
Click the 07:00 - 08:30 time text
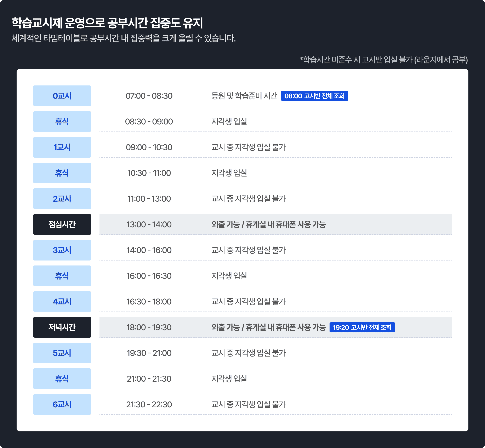click(x=149, y=96)
